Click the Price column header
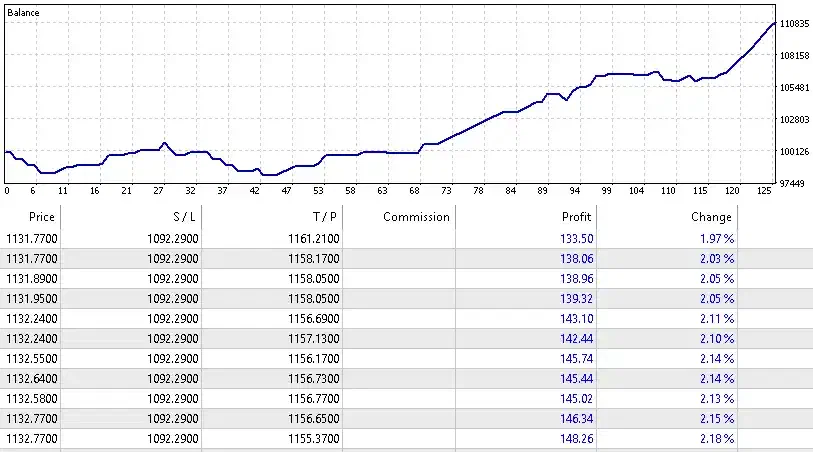 tap(42, 217)
